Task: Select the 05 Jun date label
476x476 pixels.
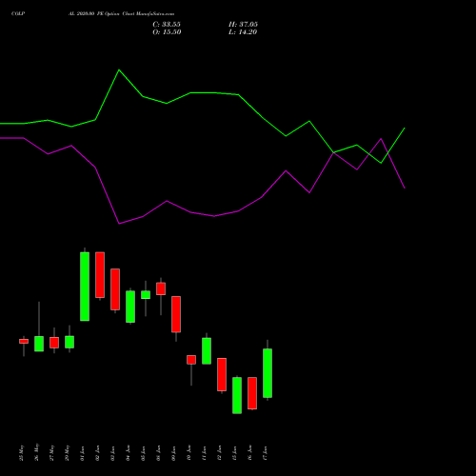Action: 144,453
